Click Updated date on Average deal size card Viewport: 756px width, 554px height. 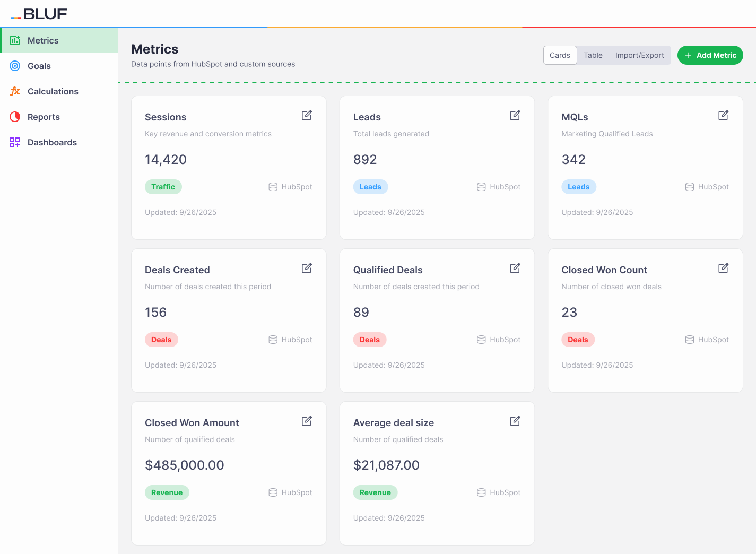click(x=389, y=518)
